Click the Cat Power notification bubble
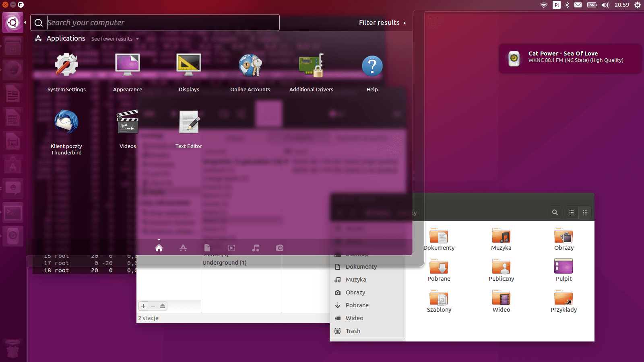 tap(570, 58)
